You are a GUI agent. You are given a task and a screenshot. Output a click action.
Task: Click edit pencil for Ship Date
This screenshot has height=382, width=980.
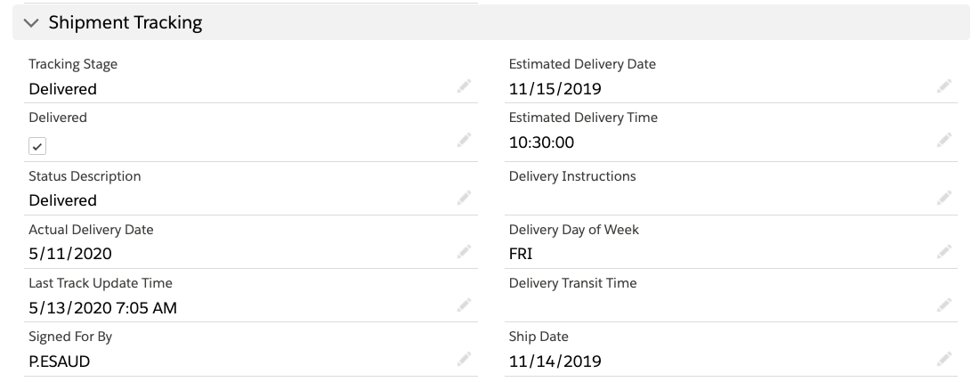944,359
